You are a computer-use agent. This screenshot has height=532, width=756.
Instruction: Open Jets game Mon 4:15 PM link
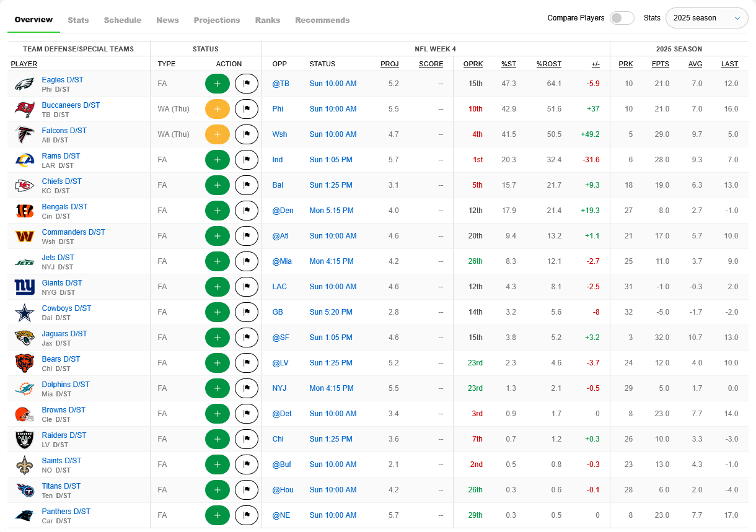pyautogui.click(x=332, y=261)
